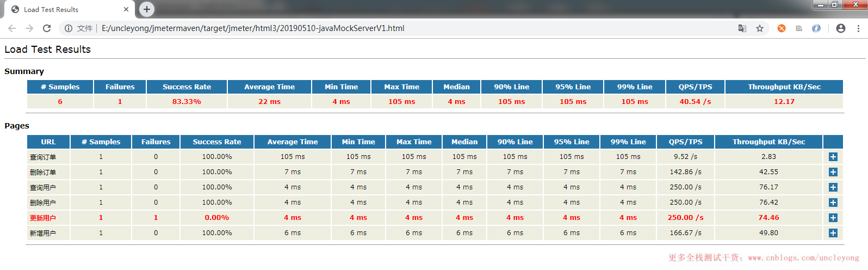Click the Summary QPS/TPS header
The height and width of the screenshot is (270, 868).
(695, 87)
